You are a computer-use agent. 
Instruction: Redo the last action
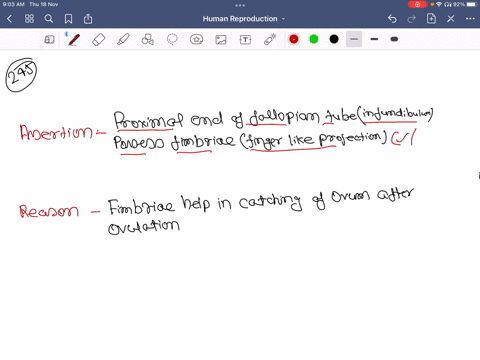click(x=412, y=19)
